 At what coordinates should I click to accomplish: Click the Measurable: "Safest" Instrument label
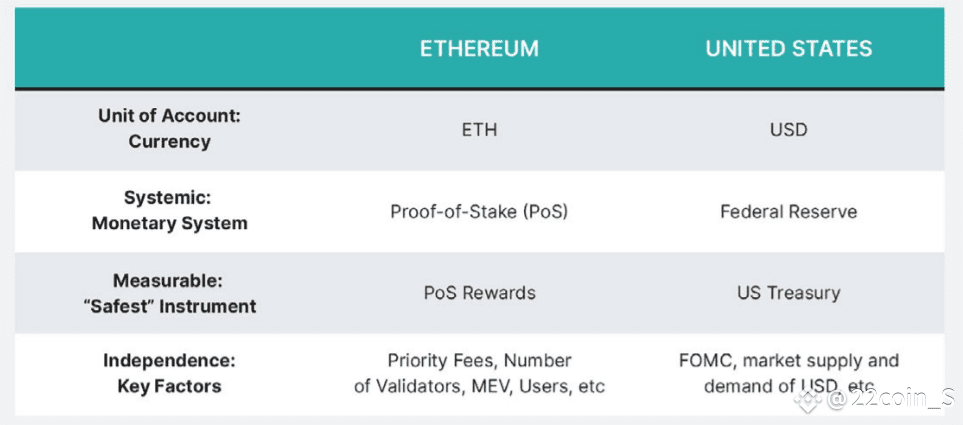[170, 294]
